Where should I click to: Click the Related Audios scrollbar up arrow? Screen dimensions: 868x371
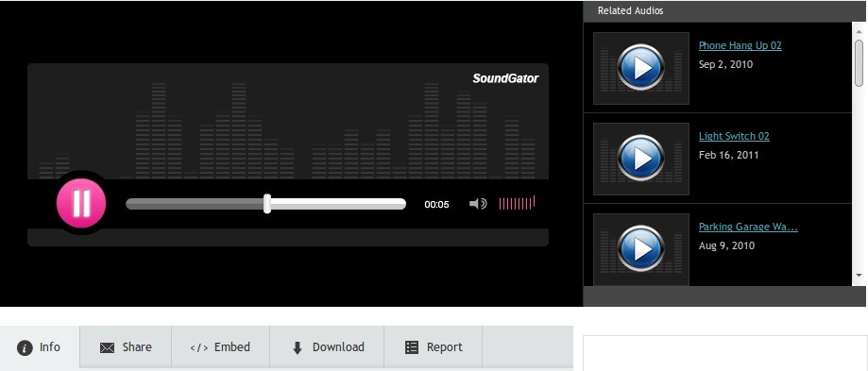[x=859, y=30]
